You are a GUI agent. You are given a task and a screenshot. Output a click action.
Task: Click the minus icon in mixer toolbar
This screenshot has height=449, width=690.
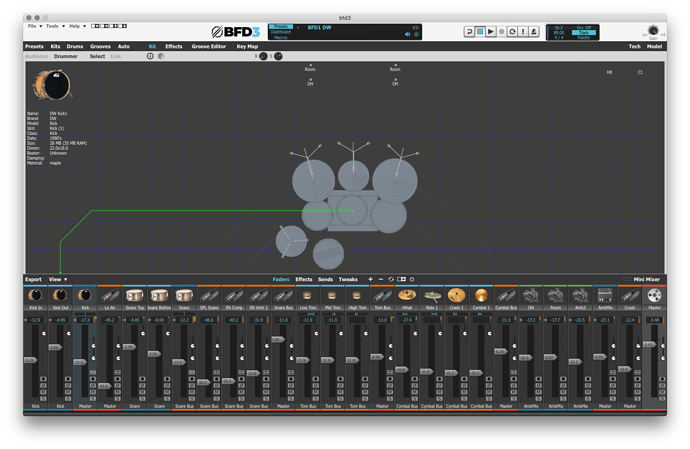tap(381, 279)
